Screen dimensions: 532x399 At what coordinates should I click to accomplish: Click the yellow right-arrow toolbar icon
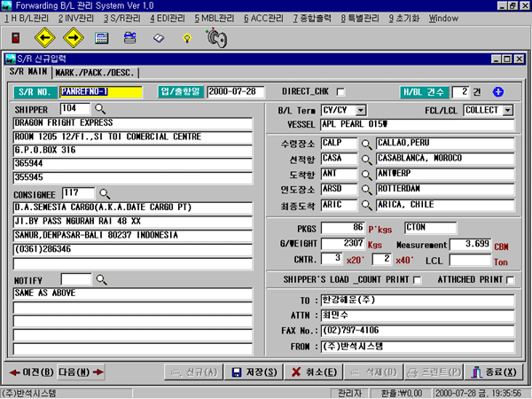coord(74,37)
